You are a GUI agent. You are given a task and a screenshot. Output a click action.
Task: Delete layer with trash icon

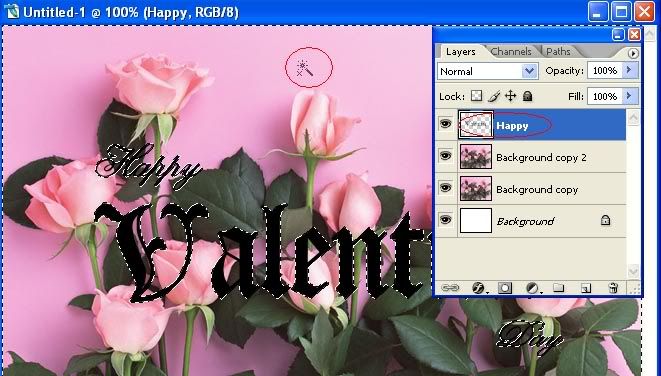613,288
